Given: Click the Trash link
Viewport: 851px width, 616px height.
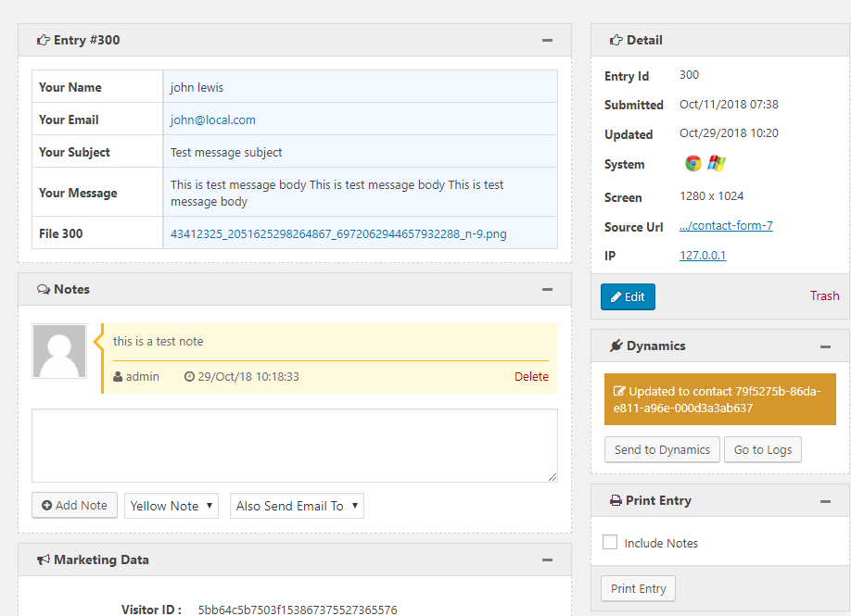Looking at the screenshot, I should pos(824,295).
